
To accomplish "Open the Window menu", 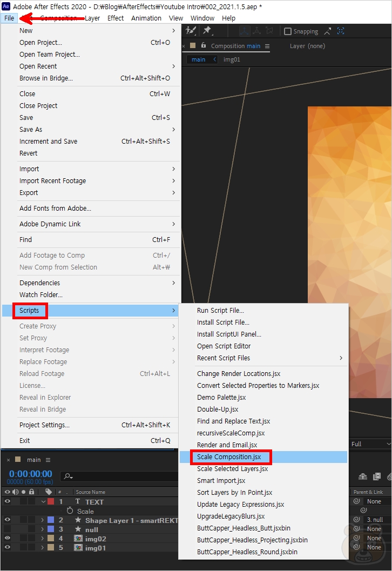I will tap(202, 18).
